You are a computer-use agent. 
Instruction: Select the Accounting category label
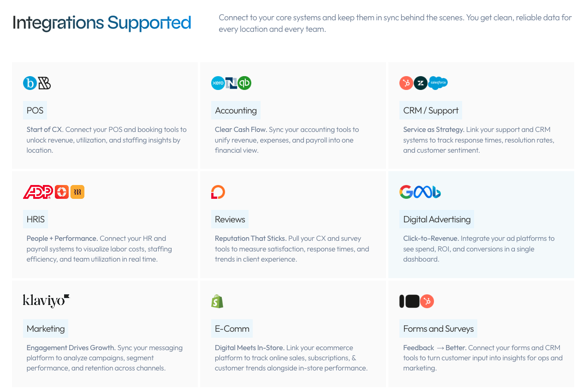(236, 110)
